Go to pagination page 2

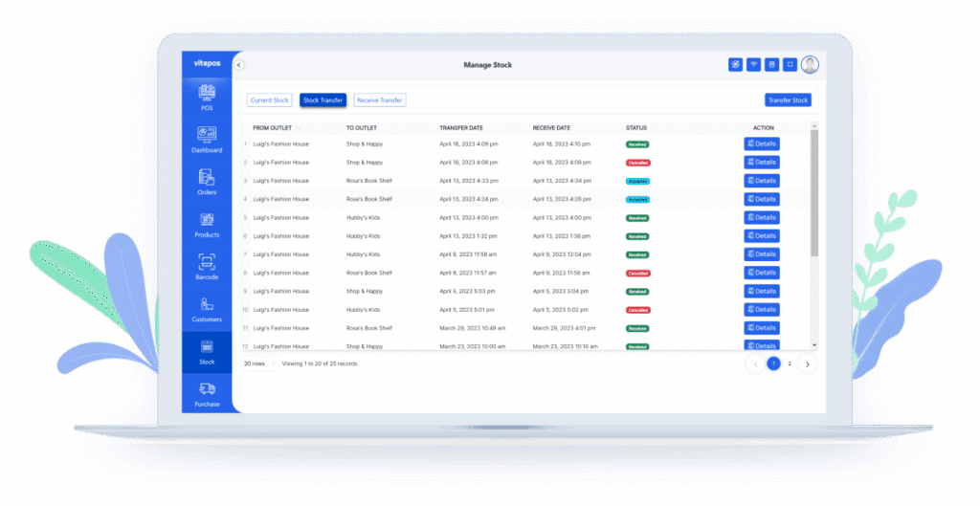point(790,363)
